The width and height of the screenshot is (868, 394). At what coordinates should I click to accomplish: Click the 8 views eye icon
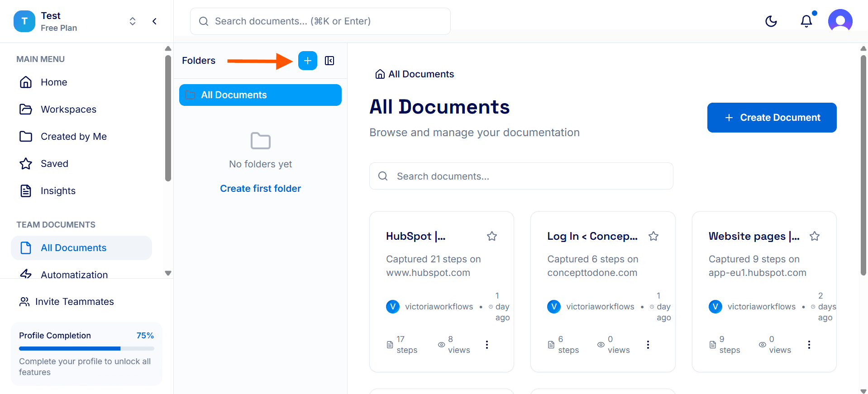click(x=442, y=345)
